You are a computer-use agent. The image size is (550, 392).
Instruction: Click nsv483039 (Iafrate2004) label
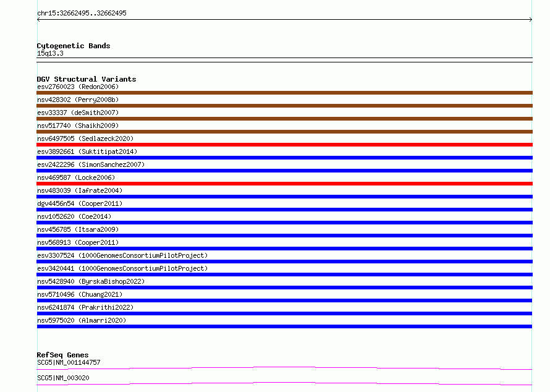pos(80,190)
